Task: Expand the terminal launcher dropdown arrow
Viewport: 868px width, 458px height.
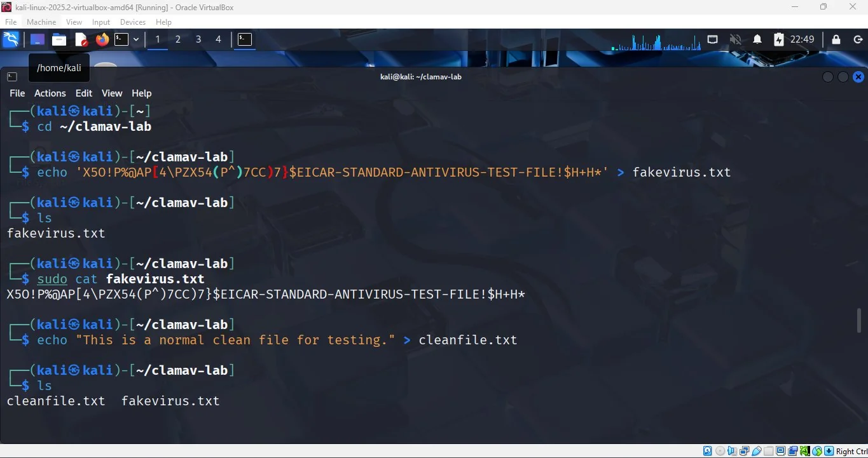Action: [136, 39]
